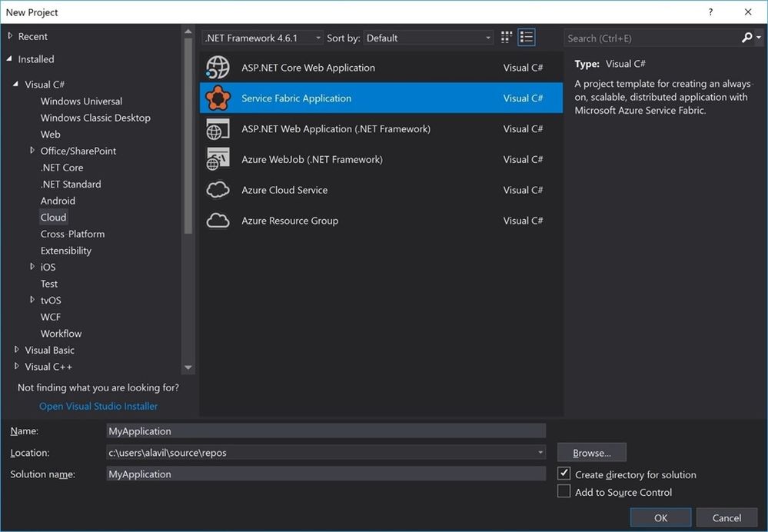Click the ASP.NET Web Application (.NET Framework) icon
This screenshot has width=768, height=532.
tap(218, 129)
